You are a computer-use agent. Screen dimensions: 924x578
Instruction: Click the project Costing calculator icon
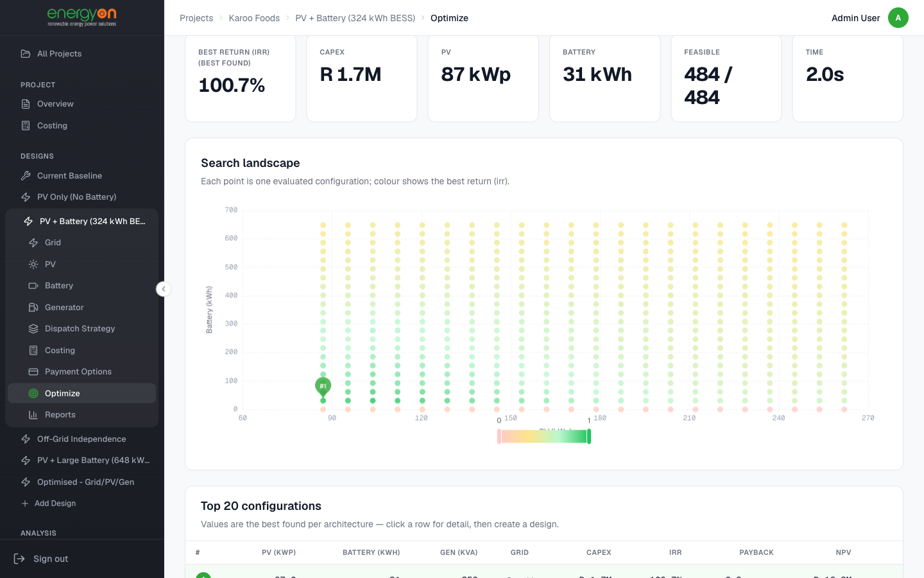pyautogui.click(x=26, y=126)
